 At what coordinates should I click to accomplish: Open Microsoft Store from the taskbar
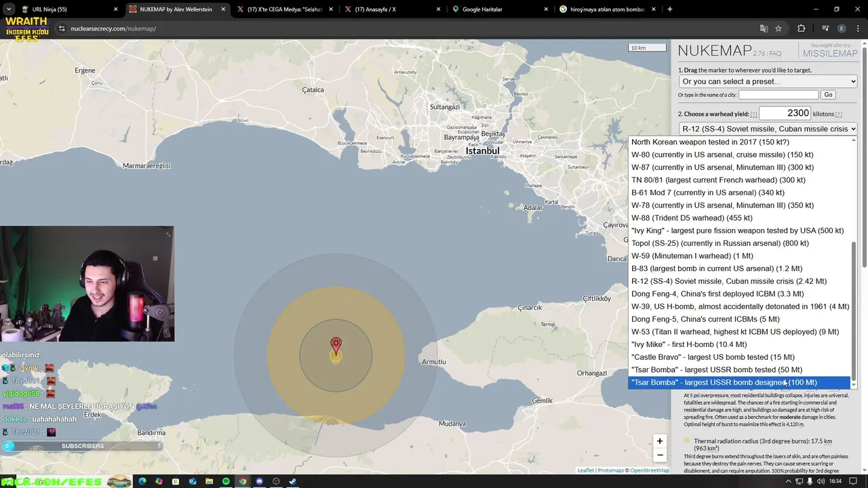(176, 481)
